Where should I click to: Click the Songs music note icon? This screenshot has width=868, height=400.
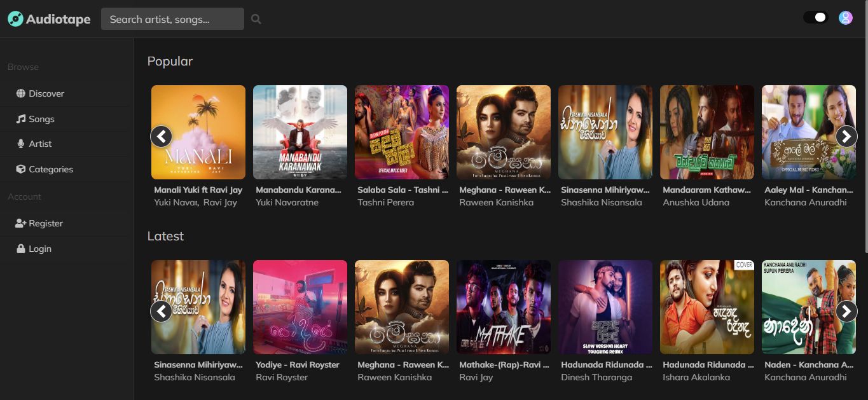click(21, 119)
